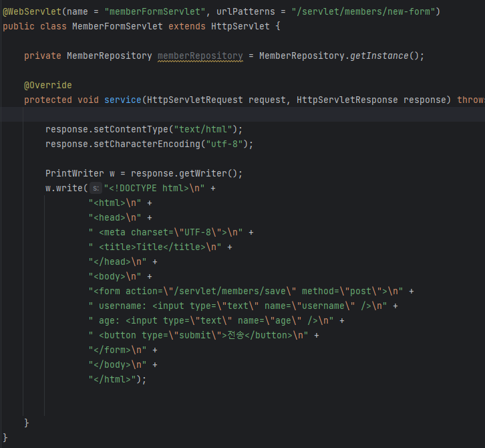Click the protected keyword of service method
The height and width of the screenshot is (448, 485).
[x=48, y=100]
